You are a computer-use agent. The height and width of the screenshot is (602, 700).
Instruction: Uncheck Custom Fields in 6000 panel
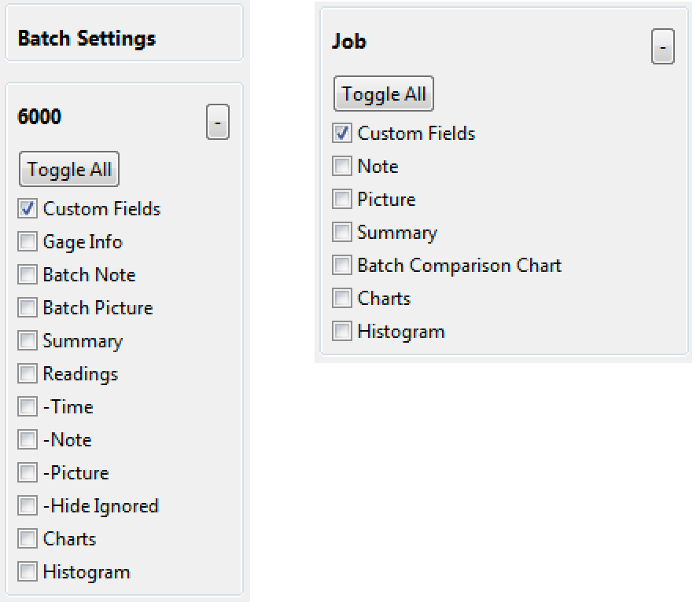(x=28, y=209)
